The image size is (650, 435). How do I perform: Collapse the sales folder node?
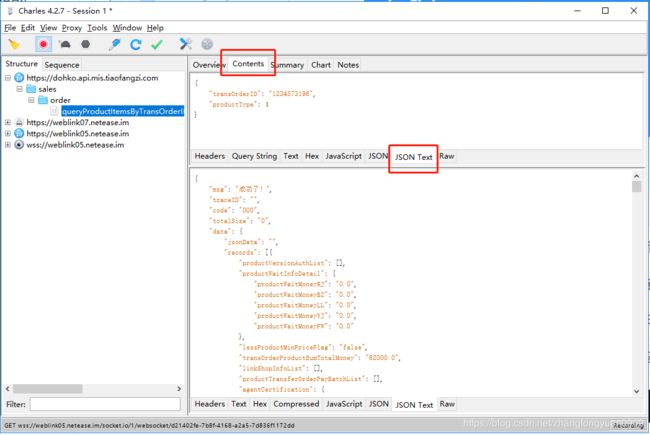tap(19, 89)
